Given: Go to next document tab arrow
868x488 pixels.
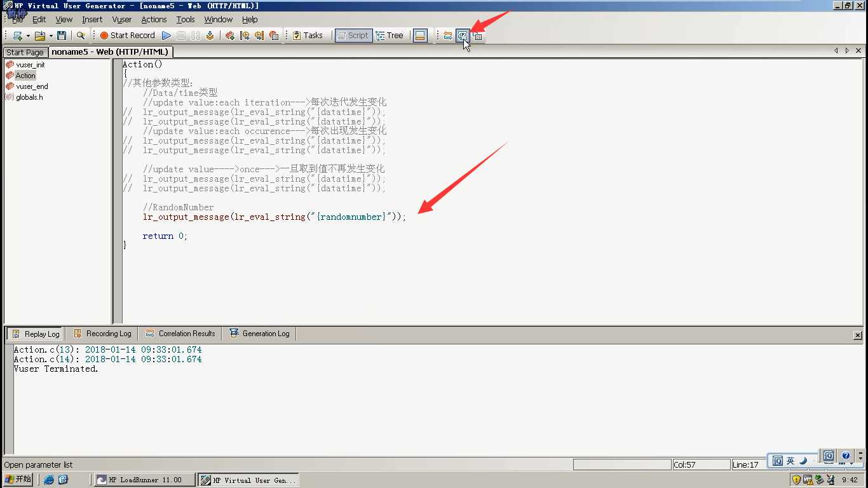Looking at the screenshot, I should coord(847,51).
